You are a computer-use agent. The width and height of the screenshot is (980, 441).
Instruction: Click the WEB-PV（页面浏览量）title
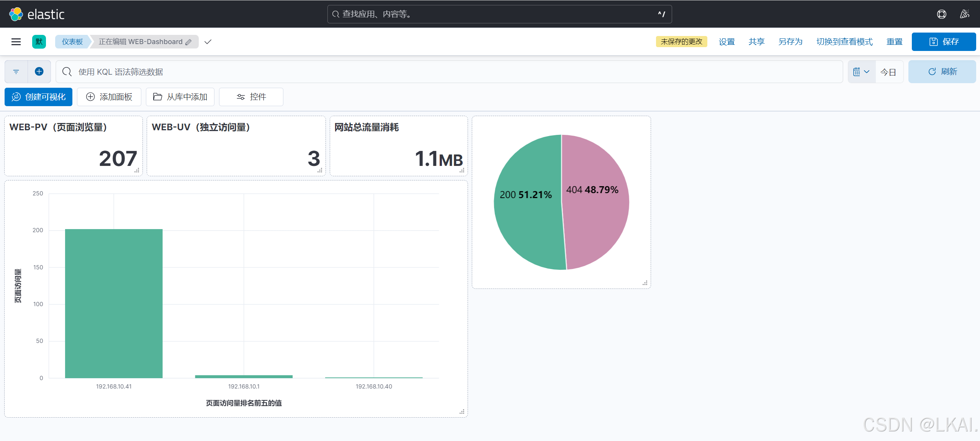tap(58, 127)
